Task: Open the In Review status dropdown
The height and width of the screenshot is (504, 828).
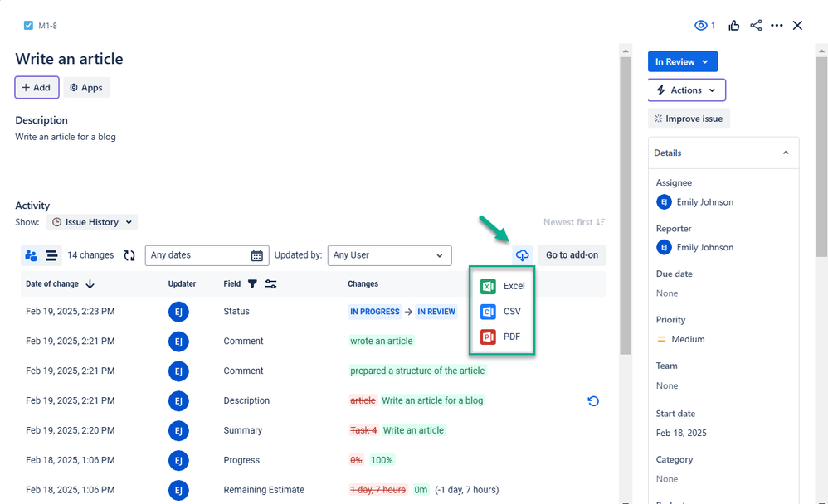Action: pyautogui.click(x=682, y=61)
